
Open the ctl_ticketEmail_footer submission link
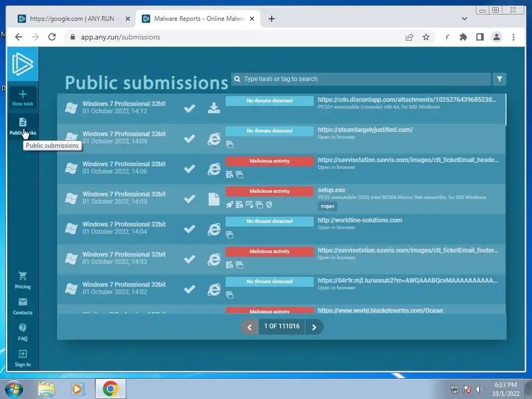(408, 250)
